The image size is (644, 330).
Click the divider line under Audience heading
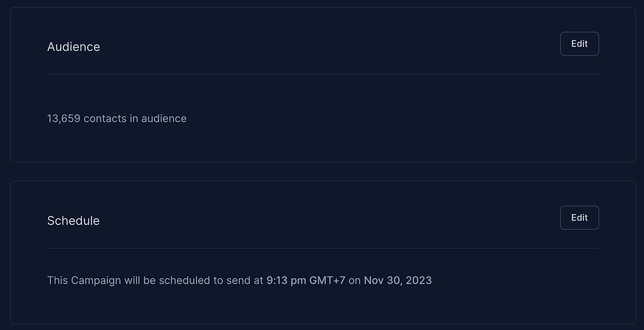click(322, 75)
